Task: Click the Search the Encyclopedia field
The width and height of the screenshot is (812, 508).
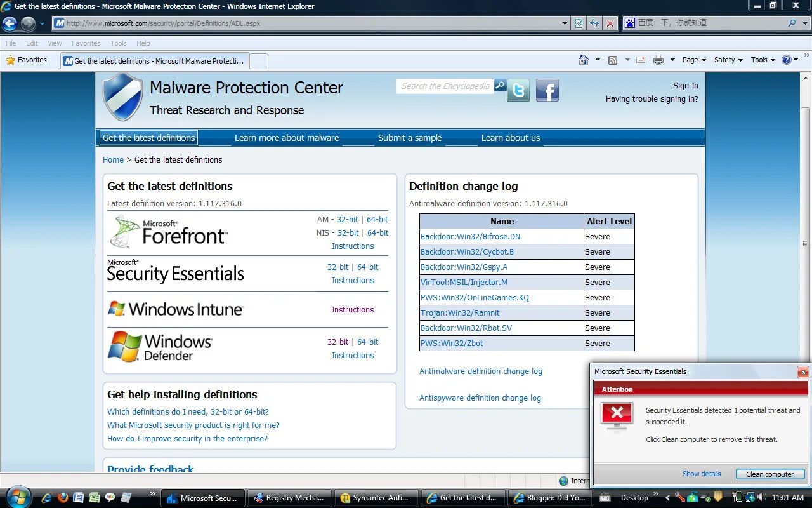Action: pyautogui.click(x=445, y=86)
